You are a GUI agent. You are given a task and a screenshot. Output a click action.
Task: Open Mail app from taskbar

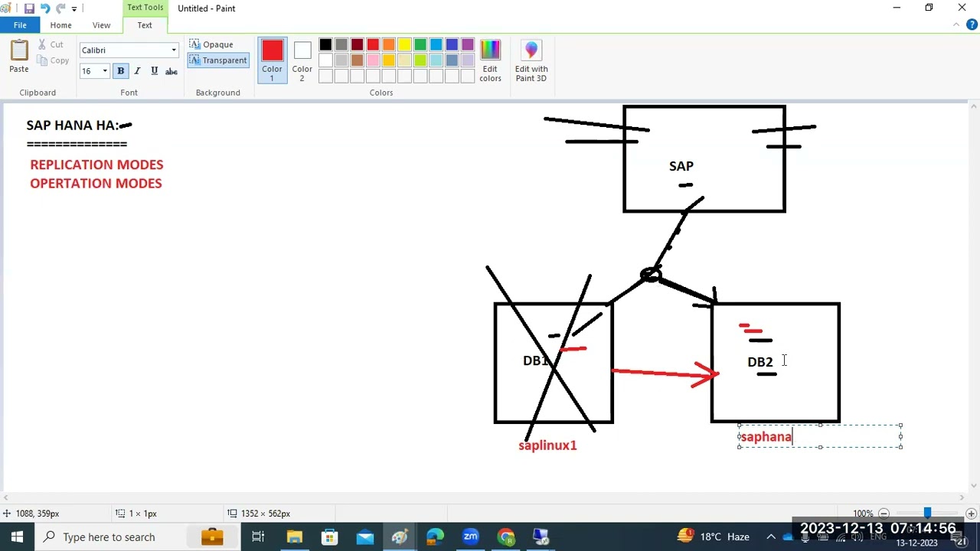[364, 537]
